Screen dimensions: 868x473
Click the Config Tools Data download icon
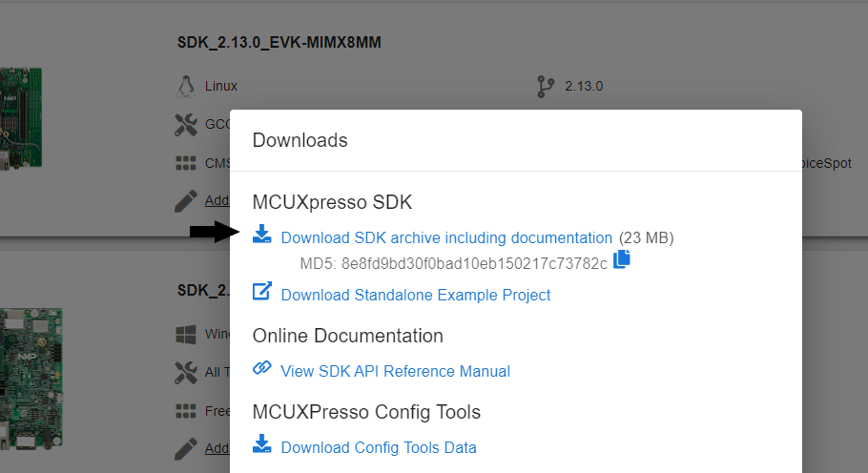pyautogui.click(x=261, y=444)
